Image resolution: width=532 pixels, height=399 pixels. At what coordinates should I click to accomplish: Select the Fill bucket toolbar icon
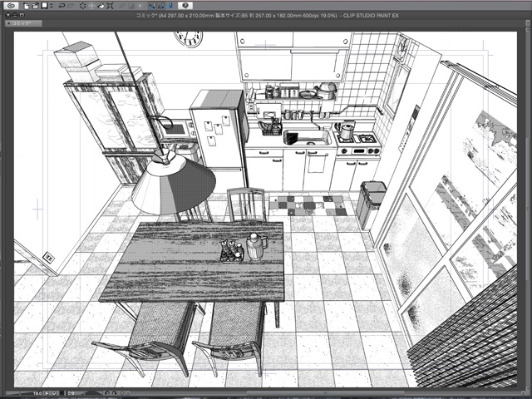101,6
